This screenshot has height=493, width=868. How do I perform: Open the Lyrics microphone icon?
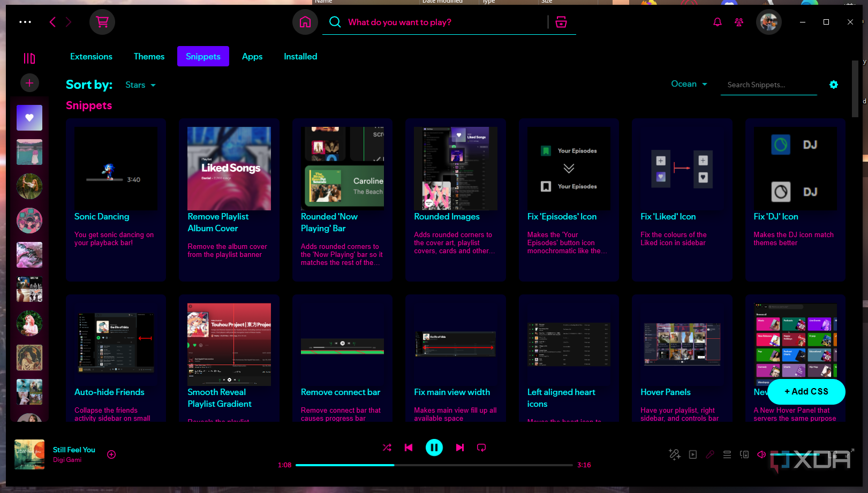pos(710,454)
